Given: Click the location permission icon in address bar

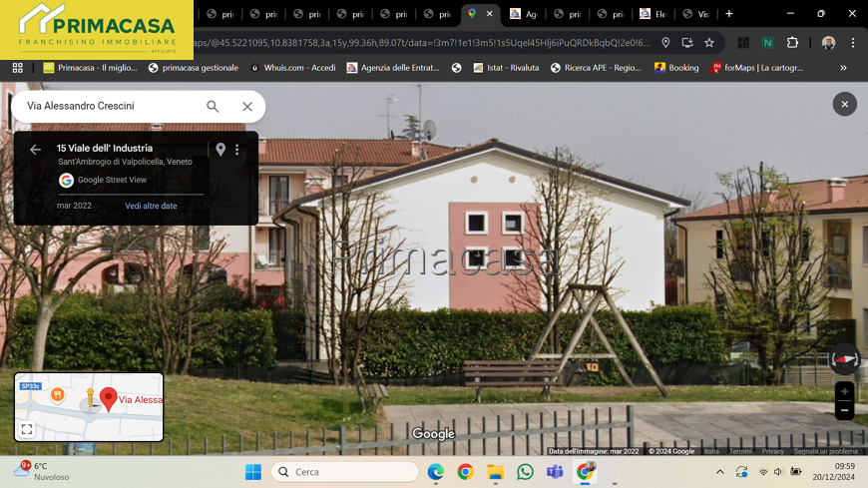Looking at the screenshot, I should coord(665,43).
